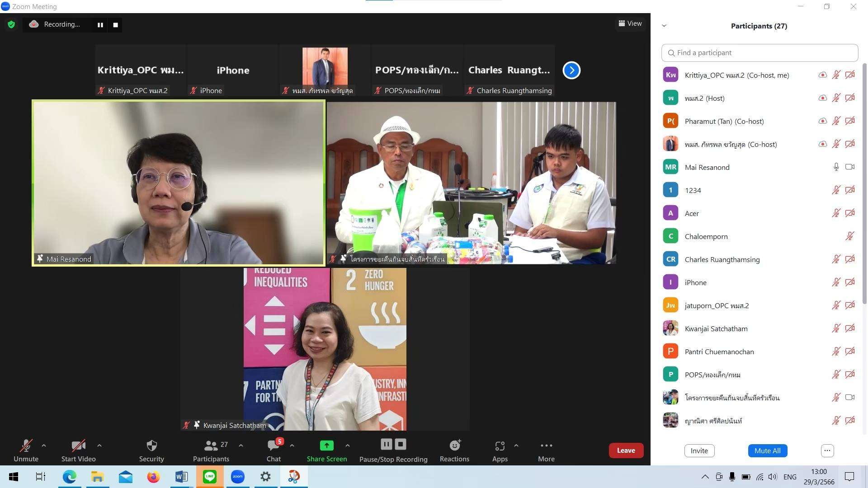868x488 pixels.
Task: Open the View layout menu
Action: coord(630,23)
